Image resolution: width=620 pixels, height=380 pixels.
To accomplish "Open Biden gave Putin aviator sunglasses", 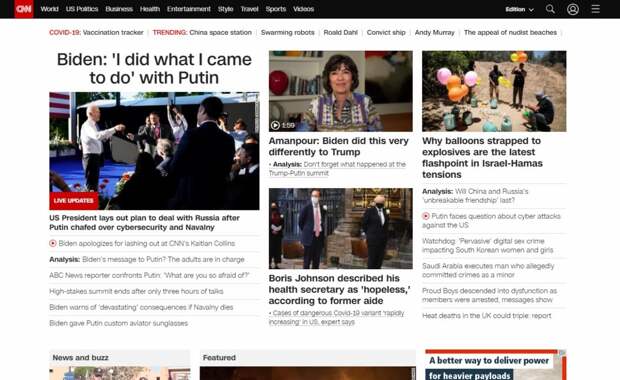I will 119,323.
